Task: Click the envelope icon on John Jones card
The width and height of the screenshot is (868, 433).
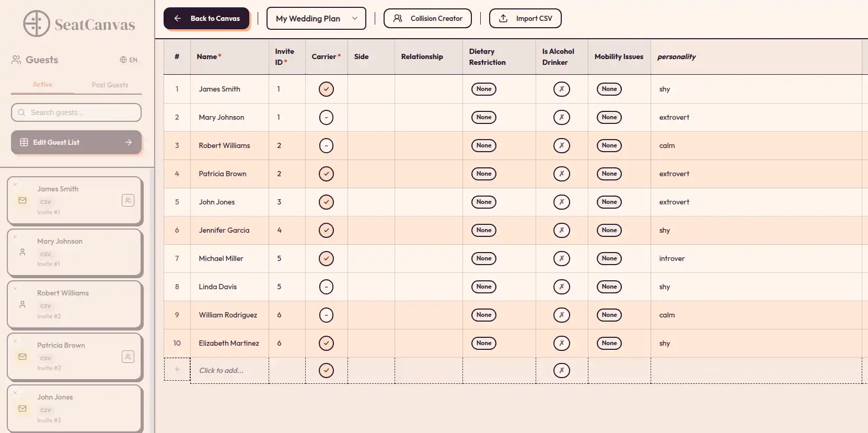Action: pos(22,408)
